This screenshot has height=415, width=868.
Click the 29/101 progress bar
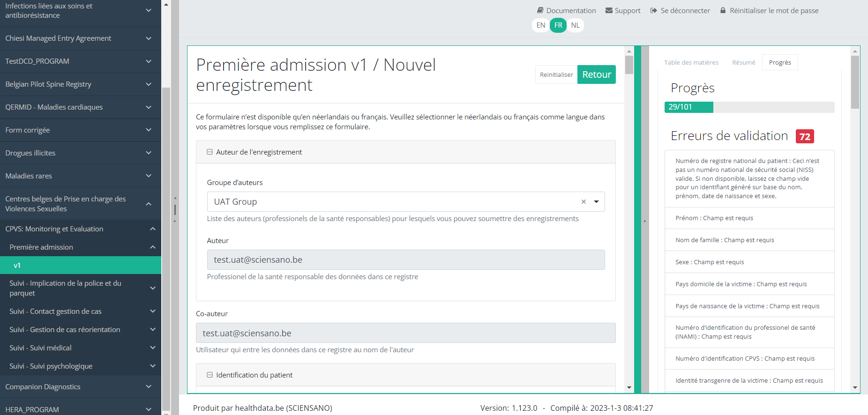[749, 107]
